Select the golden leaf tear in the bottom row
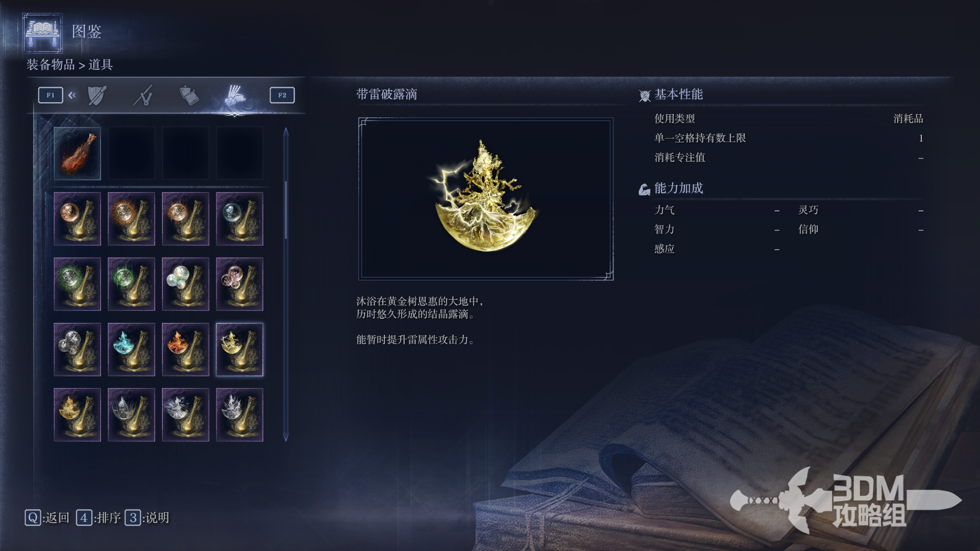This screenshot has height=551, width=980. (x=77, y=415)
